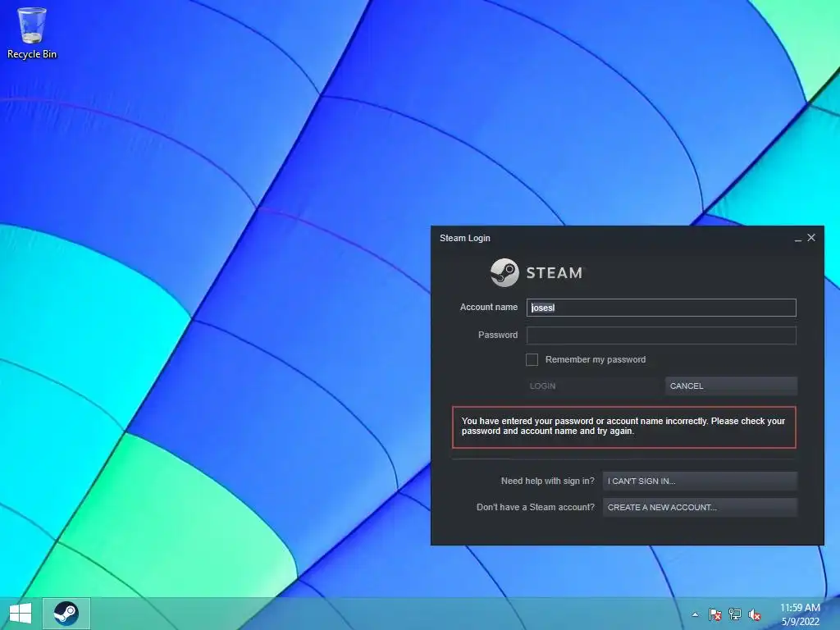Click "Don't have a Steam account?" label
Image resolution: width=840 pixels, height=630 pixels.
[x=535, y=507]
